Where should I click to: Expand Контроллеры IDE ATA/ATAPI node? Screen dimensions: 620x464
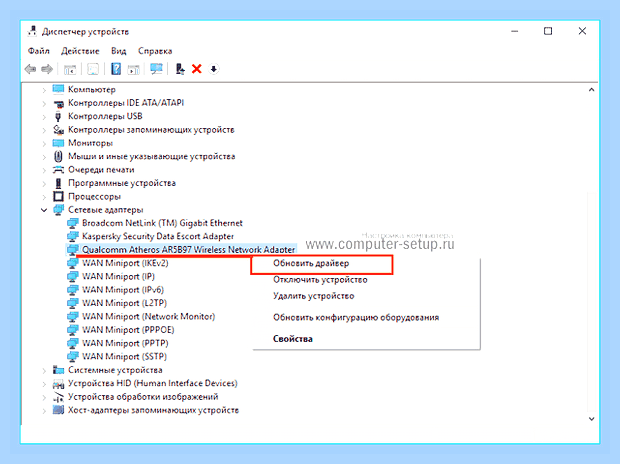pyautogui.click(x=44, y=103)
